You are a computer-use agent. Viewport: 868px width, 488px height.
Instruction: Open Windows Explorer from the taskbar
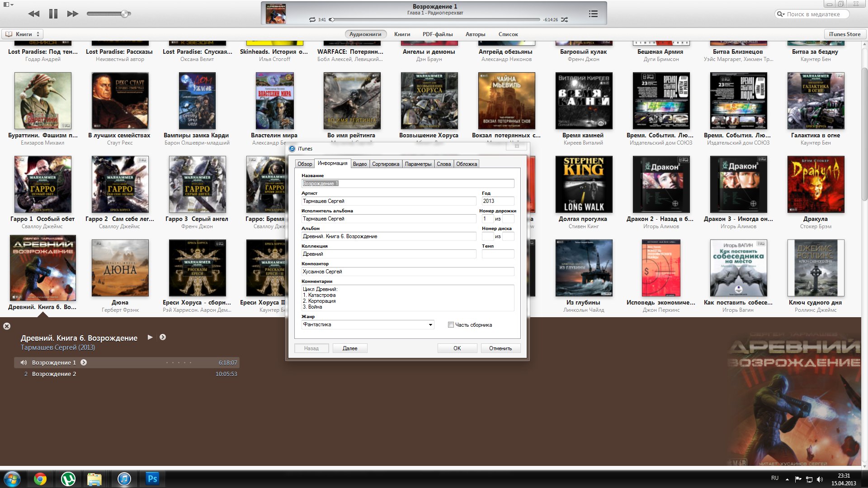coord(94,479)
